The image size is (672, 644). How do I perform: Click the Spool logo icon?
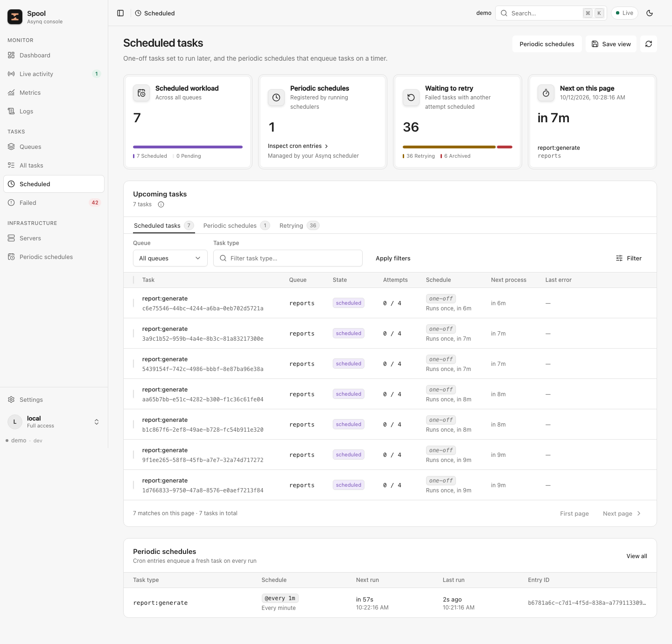[x=15, y=17]
